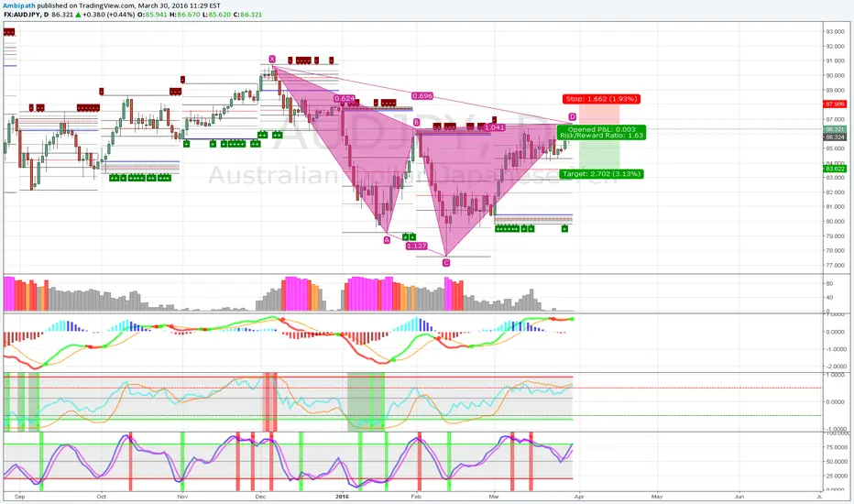854x504 pixels.
Task: Click the 1.137 ratio label
Action: 417,246
